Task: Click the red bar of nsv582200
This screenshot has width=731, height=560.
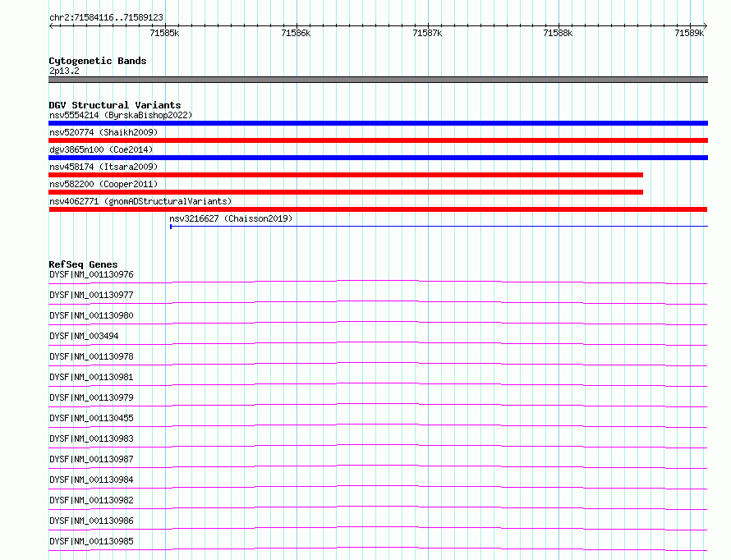Action: click(x=346, y=192)
